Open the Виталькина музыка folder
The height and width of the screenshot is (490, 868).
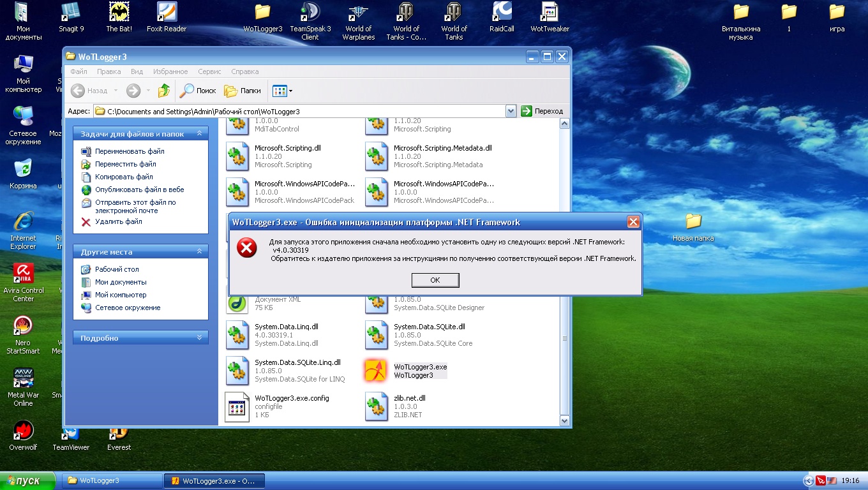(x=741, y=21)
